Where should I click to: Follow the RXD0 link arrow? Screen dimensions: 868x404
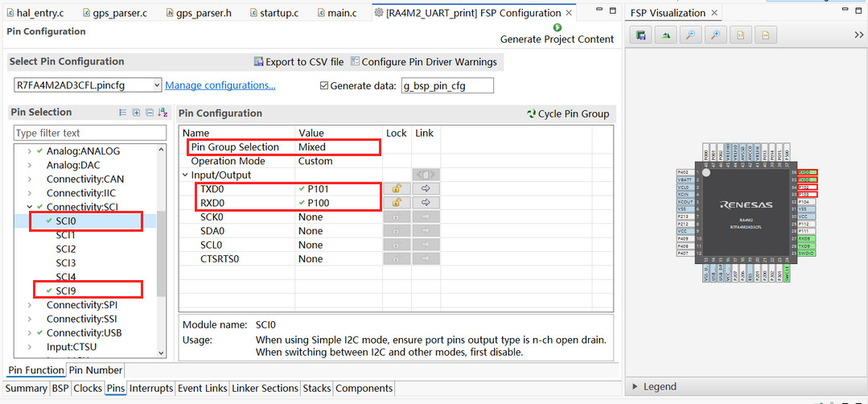(x=426, y=203)
